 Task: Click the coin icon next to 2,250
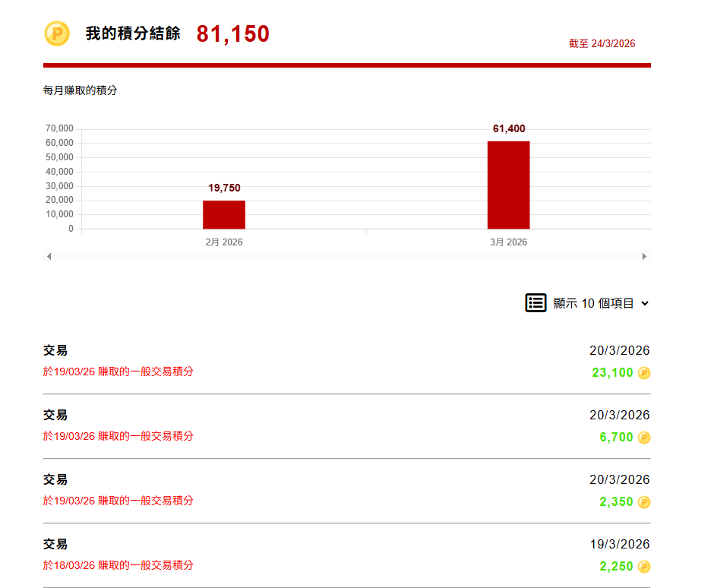point(644,567)
